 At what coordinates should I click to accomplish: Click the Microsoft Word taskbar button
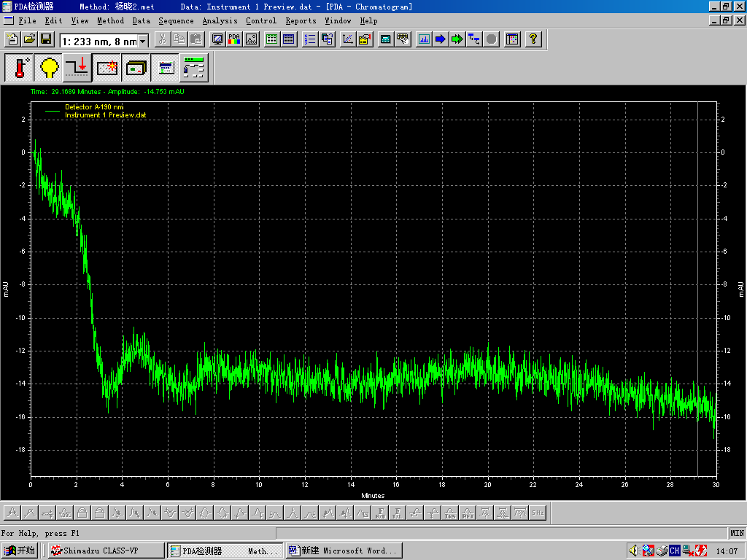pos(344,551)
